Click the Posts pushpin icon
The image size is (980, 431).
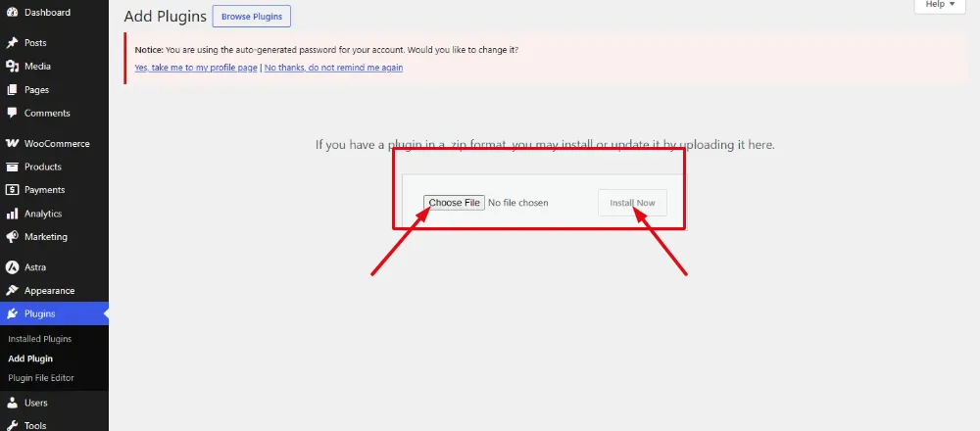(x=12, y=43)
